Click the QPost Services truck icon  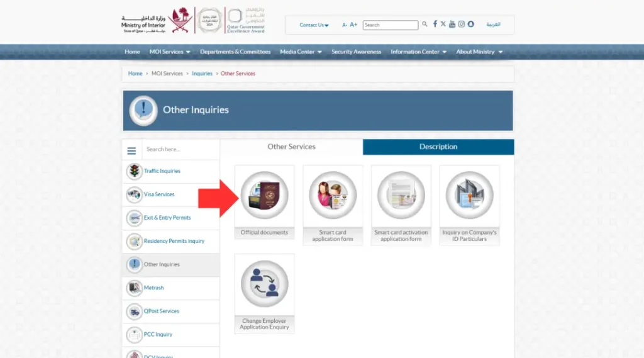134,311
